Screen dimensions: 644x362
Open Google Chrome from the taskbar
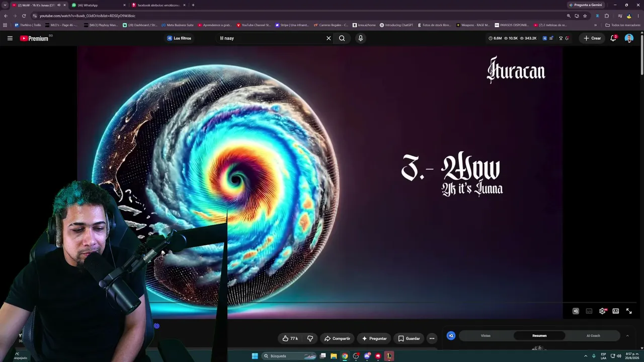click(x=345, y=356)
